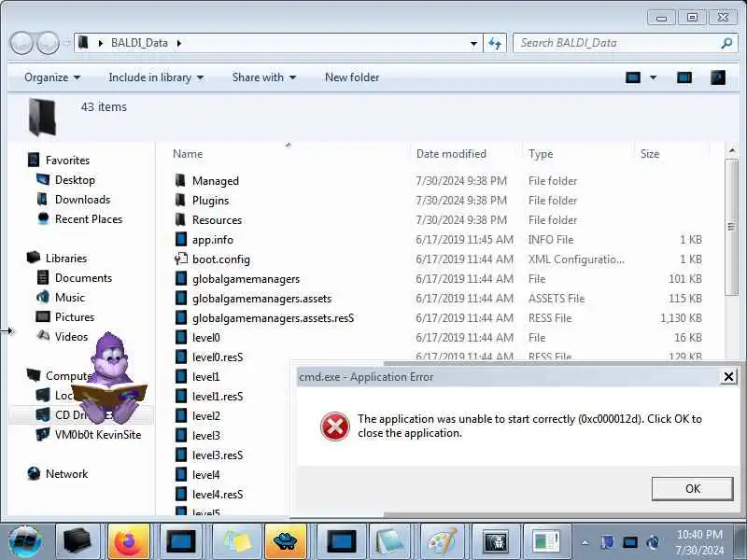Click the forward navigation button
Screen dimensions: 747x560
[x=49, y=43]
